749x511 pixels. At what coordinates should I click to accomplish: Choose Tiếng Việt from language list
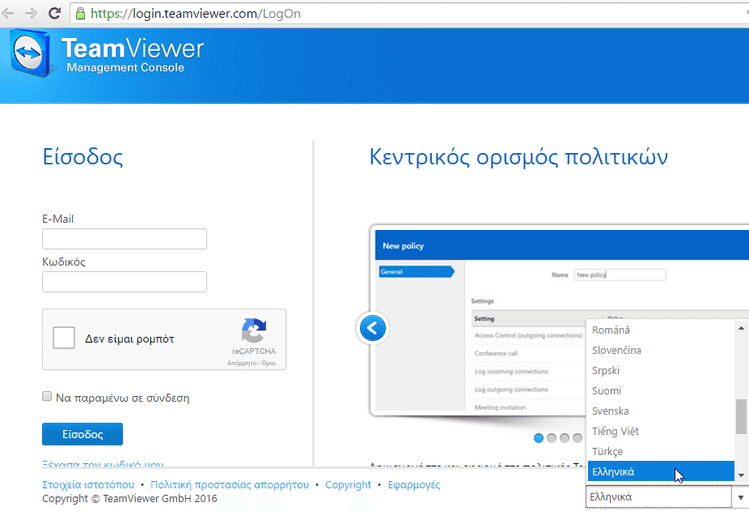(x=661, y=431)
